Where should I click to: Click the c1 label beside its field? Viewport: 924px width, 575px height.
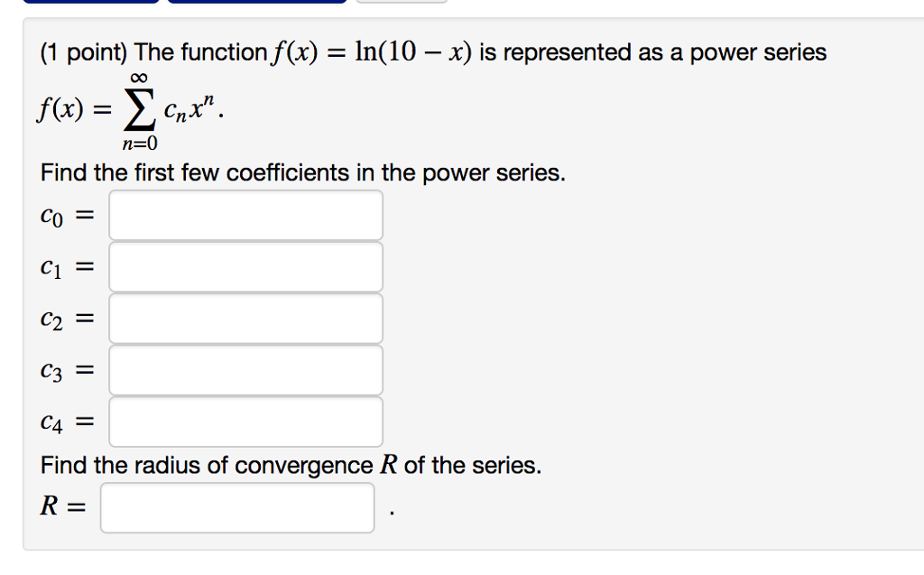click(50, 266)
